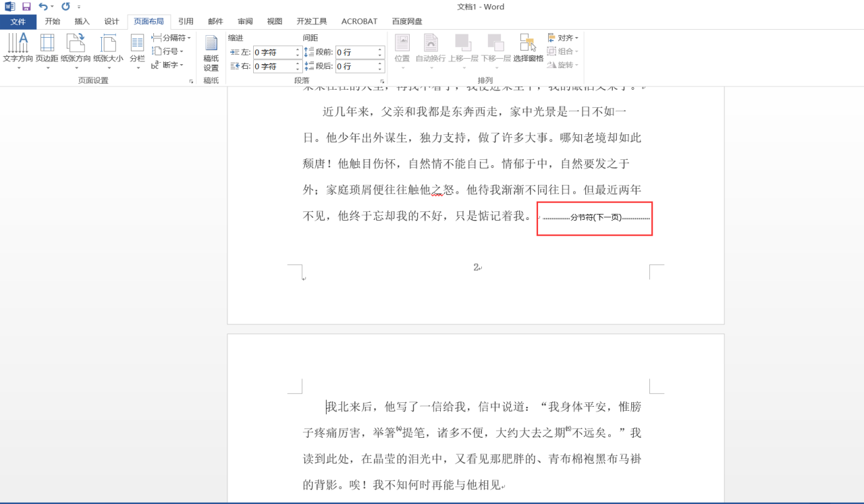Click the 下移一层 send backward button
Image resolution: width=864 pixels, height=504 pixels.
pos(495,51)
